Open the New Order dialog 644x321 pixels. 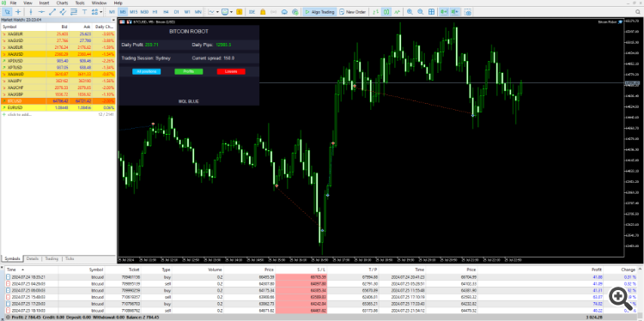click(352, 12)
